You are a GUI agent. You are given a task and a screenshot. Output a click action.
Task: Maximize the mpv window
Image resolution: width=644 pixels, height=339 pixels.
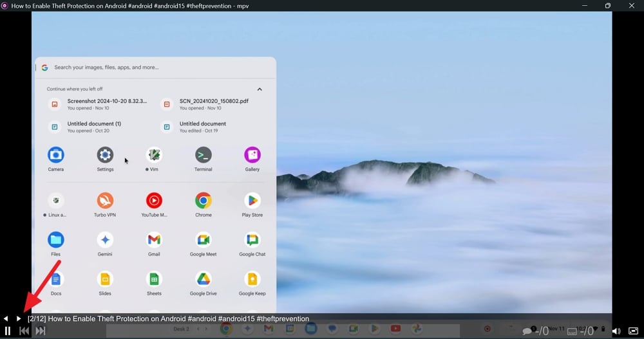[x=608, y=5]
